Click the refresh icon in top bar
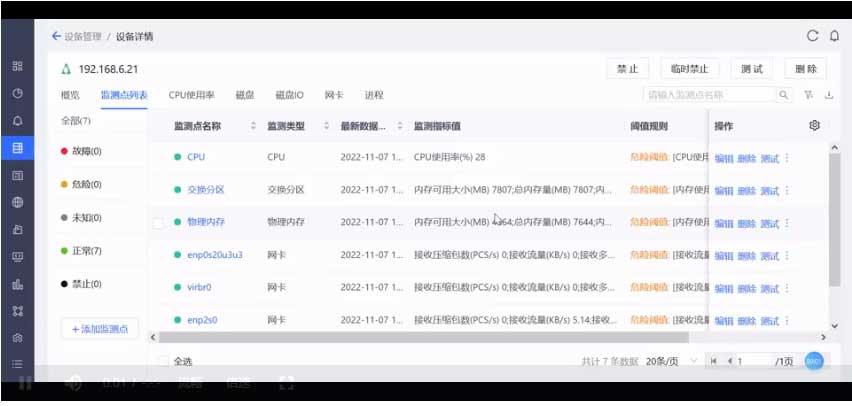852x406 pixels. [813, 36]
